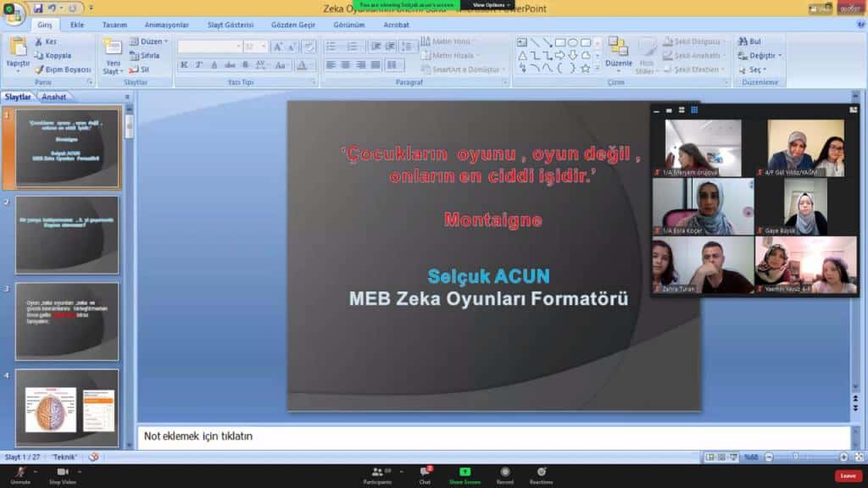This screenshot has width=868, height=488.
Task: Switch to the Animasyonlar tab
Action: 167,25
